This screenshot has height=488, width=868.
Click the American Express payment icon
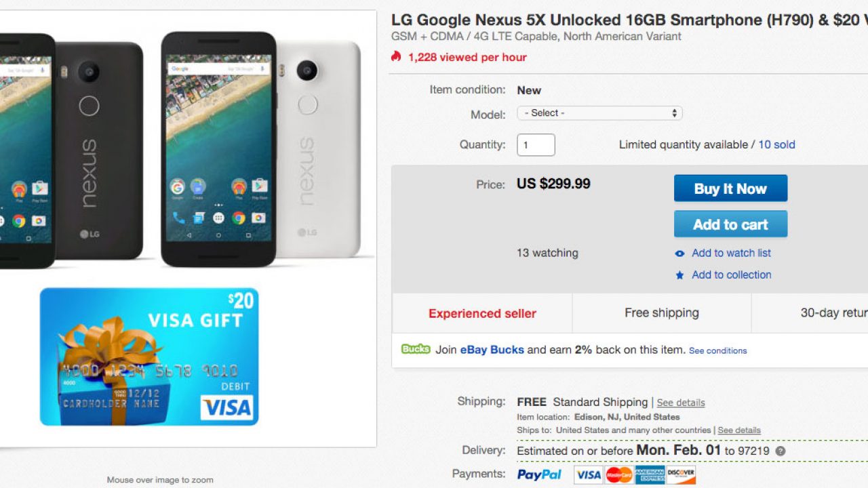click(650, 474)
